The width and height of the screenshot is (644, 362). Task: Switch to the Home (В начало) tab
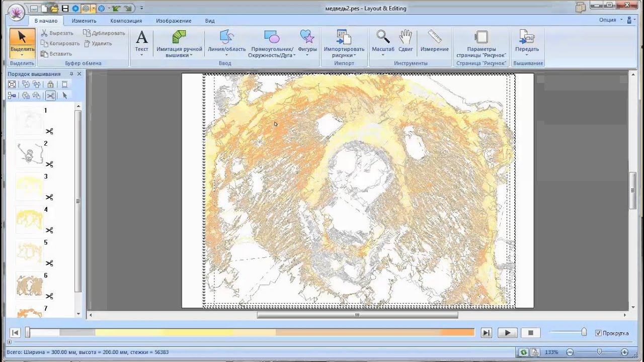pos(46,21)
